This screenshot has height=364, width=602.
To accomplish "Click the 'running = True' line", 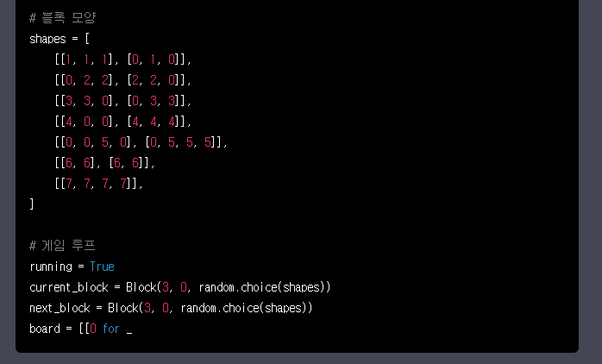I will [72, 267].
